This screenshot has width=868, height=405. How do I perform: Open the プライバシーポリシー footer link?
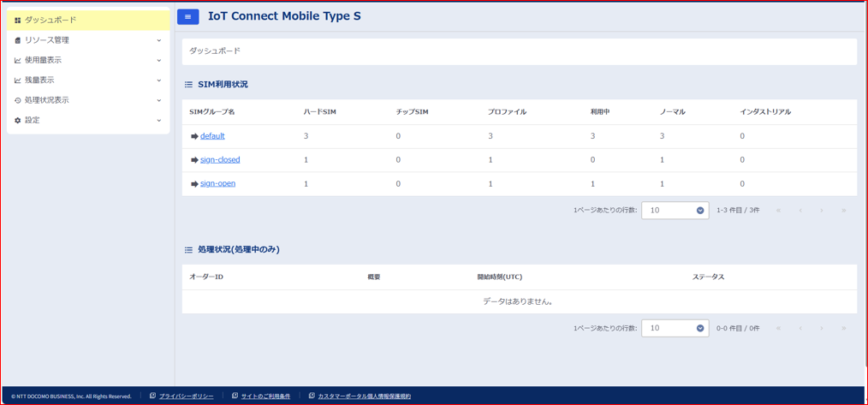tap(186, 396)
